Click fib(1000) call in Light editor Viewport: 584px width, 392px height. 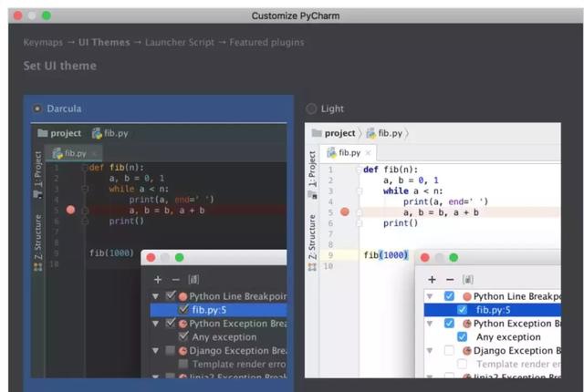386,255
